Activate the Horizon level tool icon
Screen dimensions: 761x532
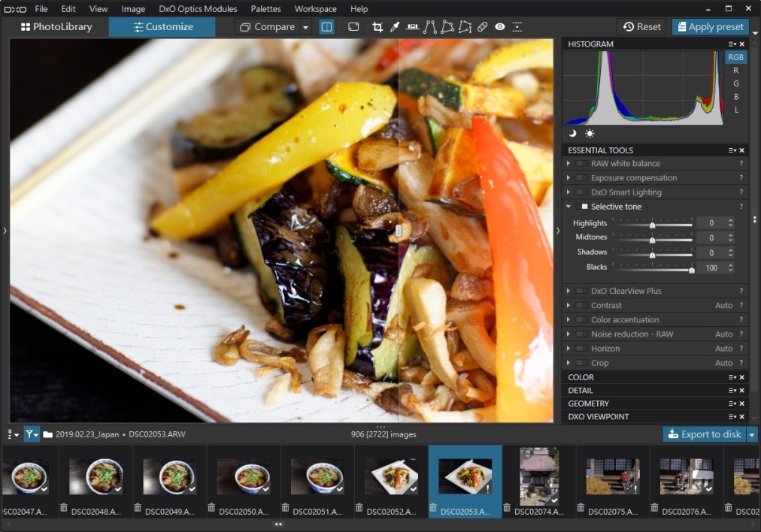pyautogui.click(x=413, y=27)
